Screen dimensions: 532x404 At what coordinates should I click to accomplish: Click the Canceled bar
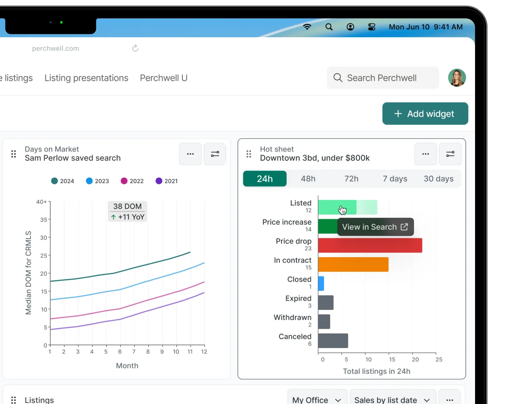coord(333,341)
